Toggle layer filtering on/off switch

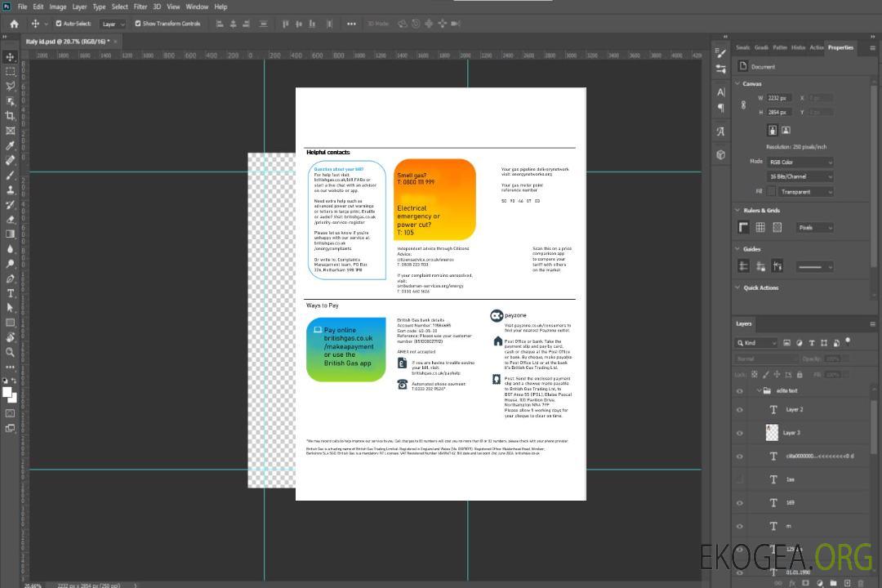click(848, 341)
